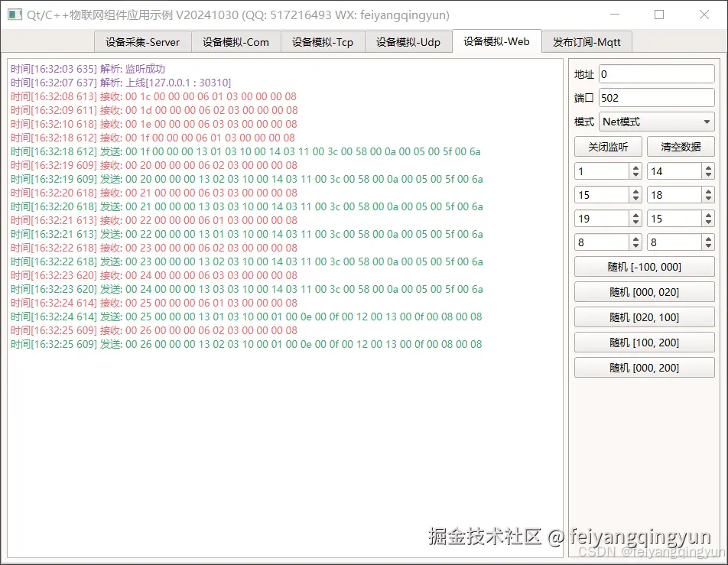728x565 pixels.
Task: Click the 端口 field showing 502
Action: click(656, 97)
